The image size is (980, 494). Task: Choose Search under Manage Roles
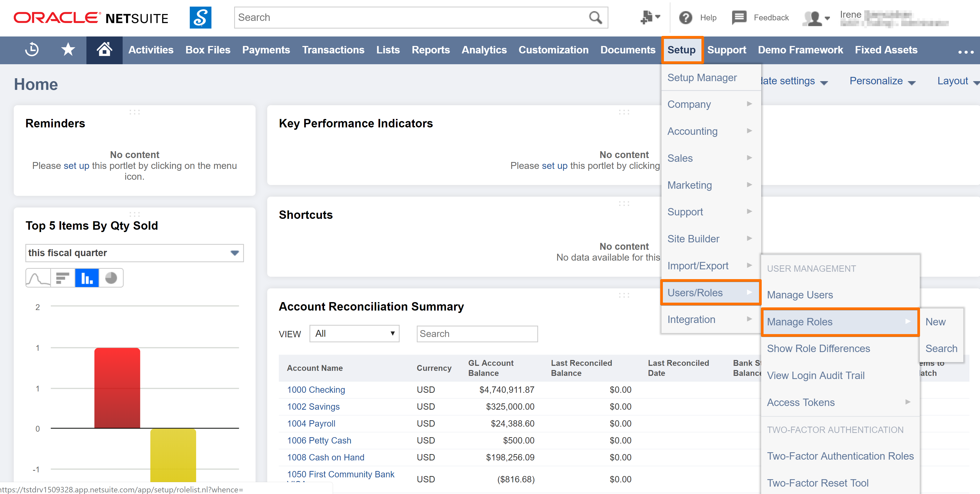pos(941,348)
